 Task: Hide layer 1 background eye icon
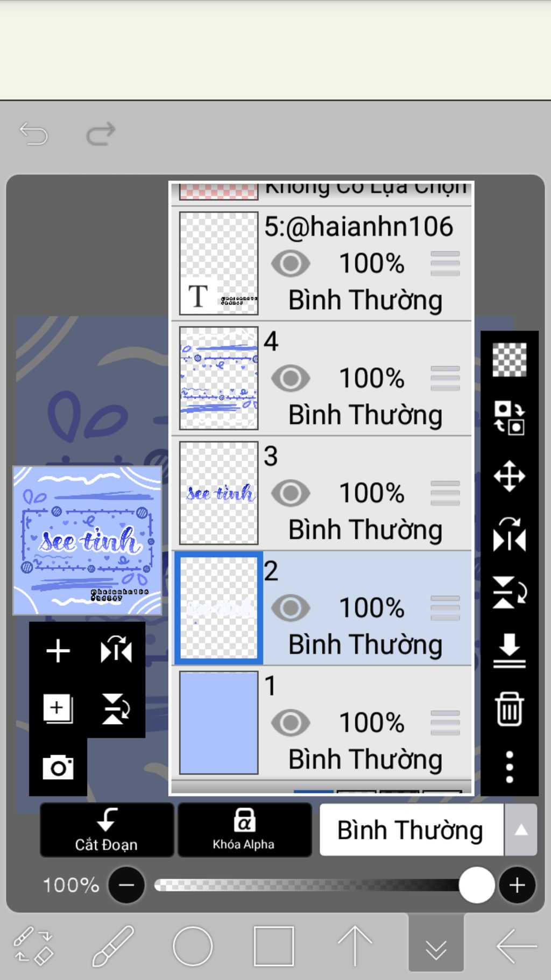pos(291,723)
